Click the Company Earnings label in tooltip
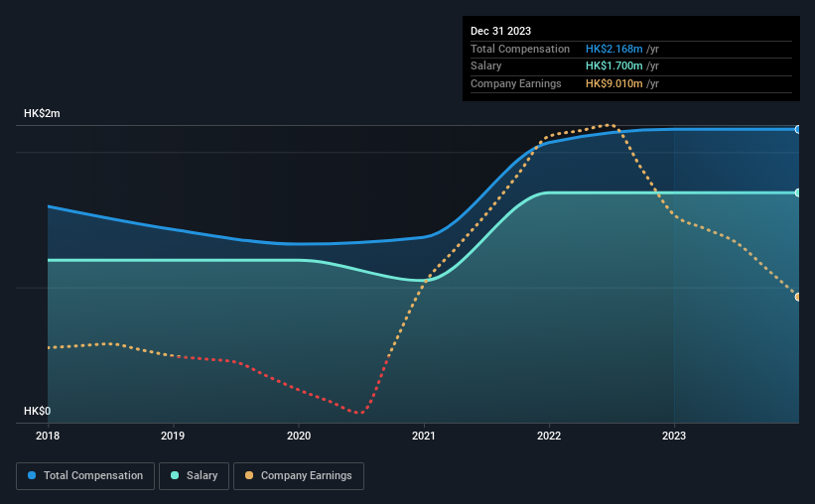Viewport: 815px width, 504px height. [x=515, y=83]
